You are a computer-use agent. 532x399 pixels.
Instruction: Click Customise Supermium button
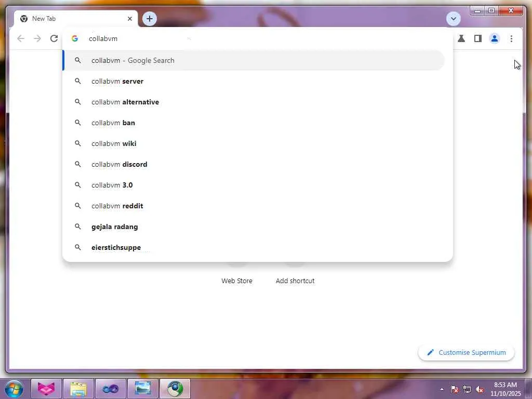coord(466,353)
